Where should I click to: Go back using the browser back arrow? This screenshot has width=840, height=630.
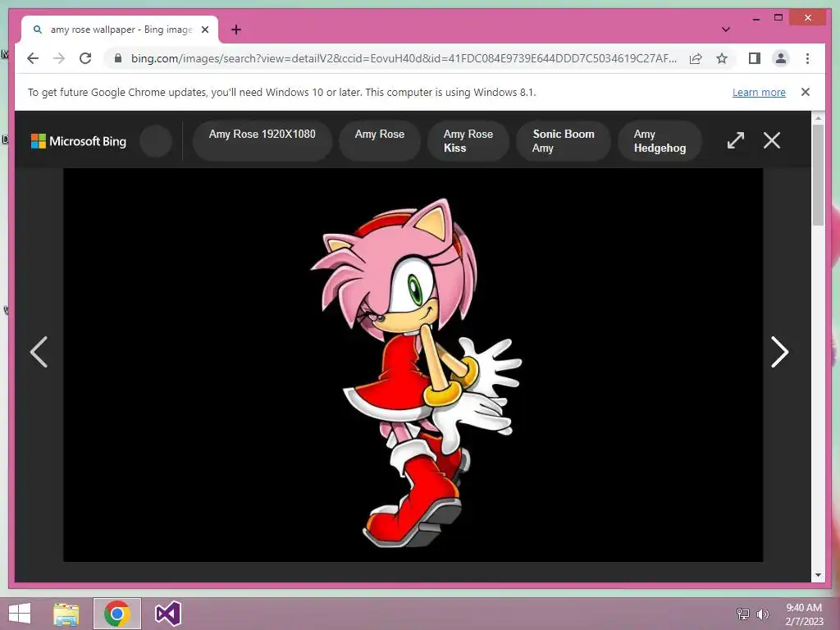click(x=33, y=58)
